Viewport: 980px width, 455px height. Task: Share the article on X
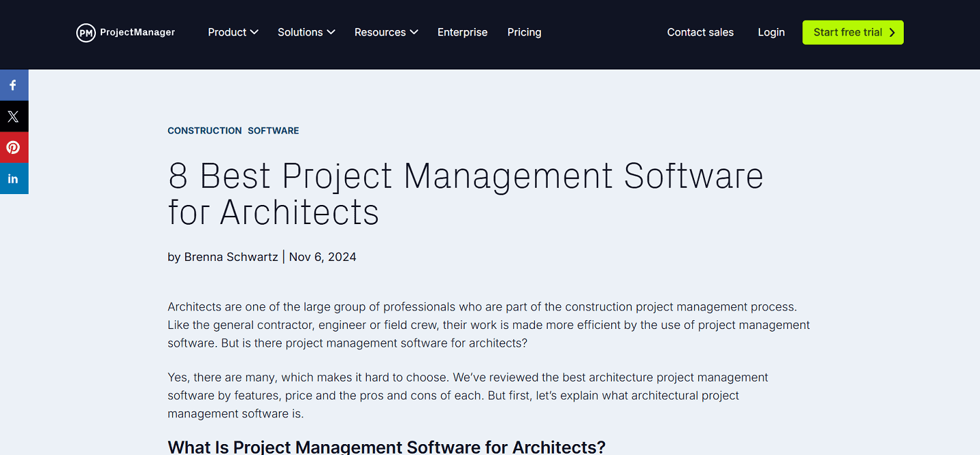pyautogui.click(x=14, y=116)
